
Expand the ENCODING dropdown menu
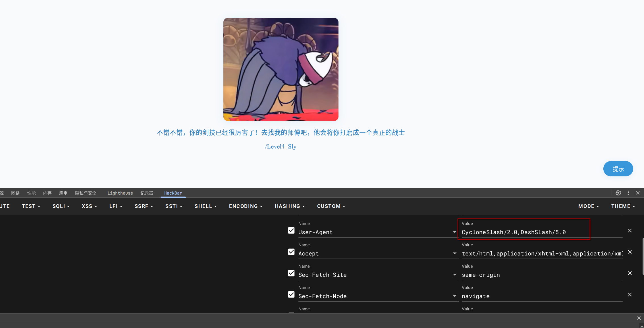click(246, 206)
